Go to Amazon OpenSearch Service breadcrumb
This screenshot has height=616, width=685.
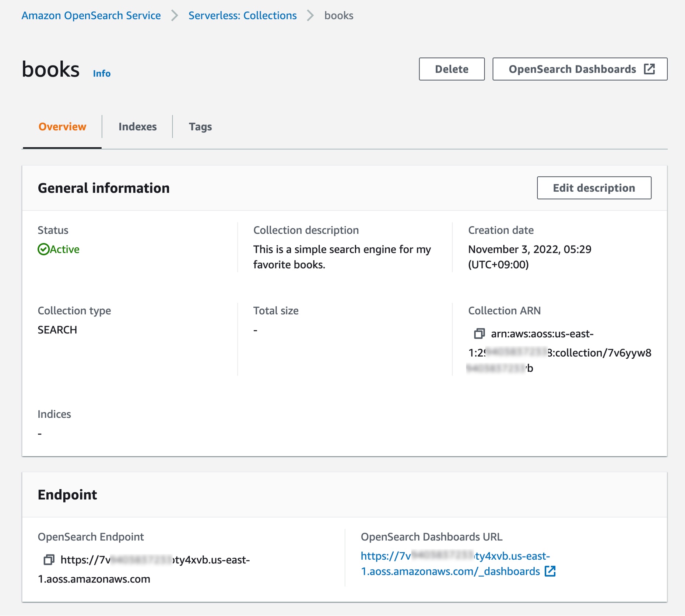[x=91, y=15]
